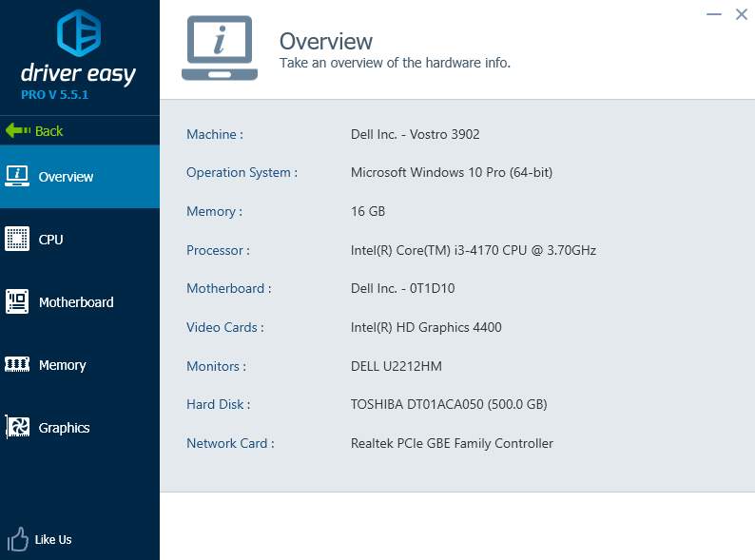755x560 pixels.
Task: Click the Memory RAM stick icon
Action: [x=17, y=364]
